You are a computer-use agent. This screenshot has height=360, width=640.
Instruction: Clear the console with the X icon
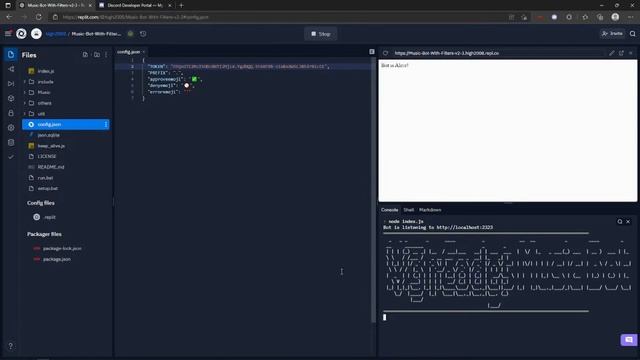tap(628, 222)
